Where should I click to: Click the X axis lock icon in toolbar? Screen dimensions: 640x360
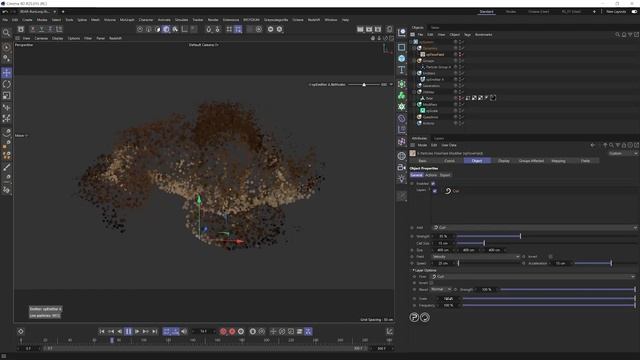[33, 29]
